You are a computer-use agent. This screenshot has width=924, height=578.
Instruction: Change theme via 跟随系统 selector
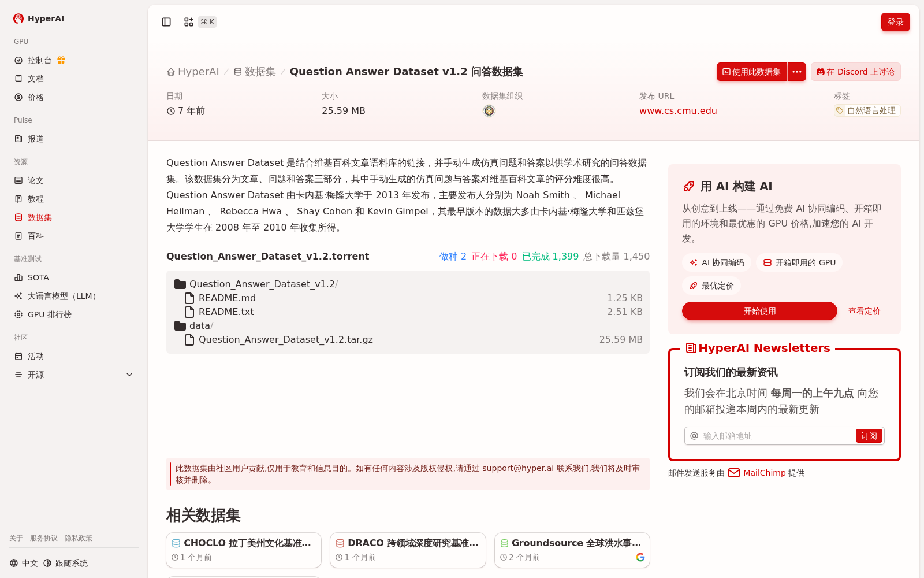(x=65, y=563)
